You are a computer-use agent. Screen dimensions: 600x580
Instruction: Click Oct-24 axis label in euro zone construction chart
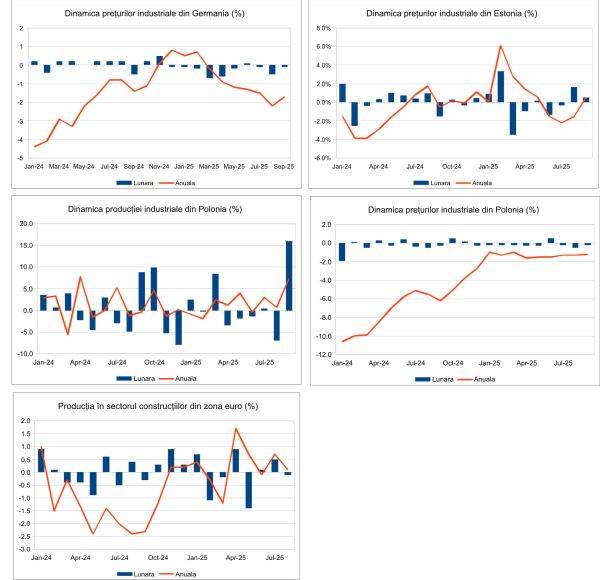pyautogui.click(x=156, y=557)
